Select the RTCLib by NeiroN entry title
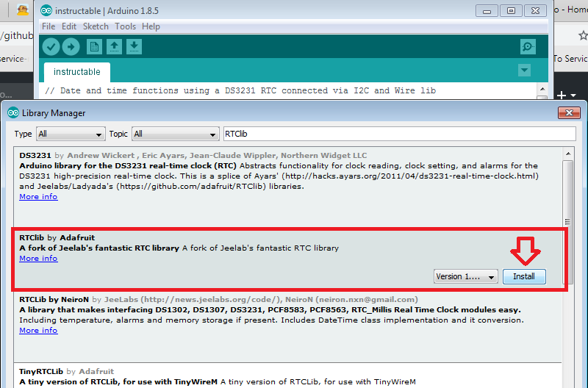The image size is (588, 388). click(x=54, y=299)
